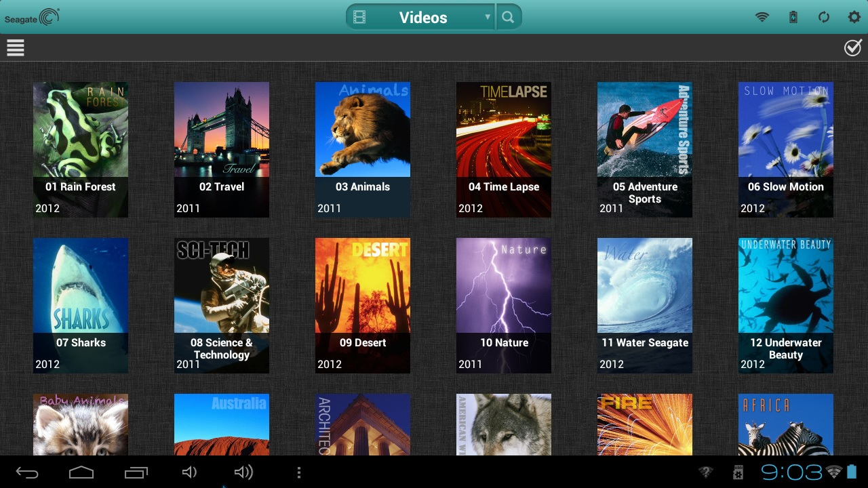This screenshot has height=488, width=868.
Task: Open the 11 Water Seagate video
Action: coord(645,306)
